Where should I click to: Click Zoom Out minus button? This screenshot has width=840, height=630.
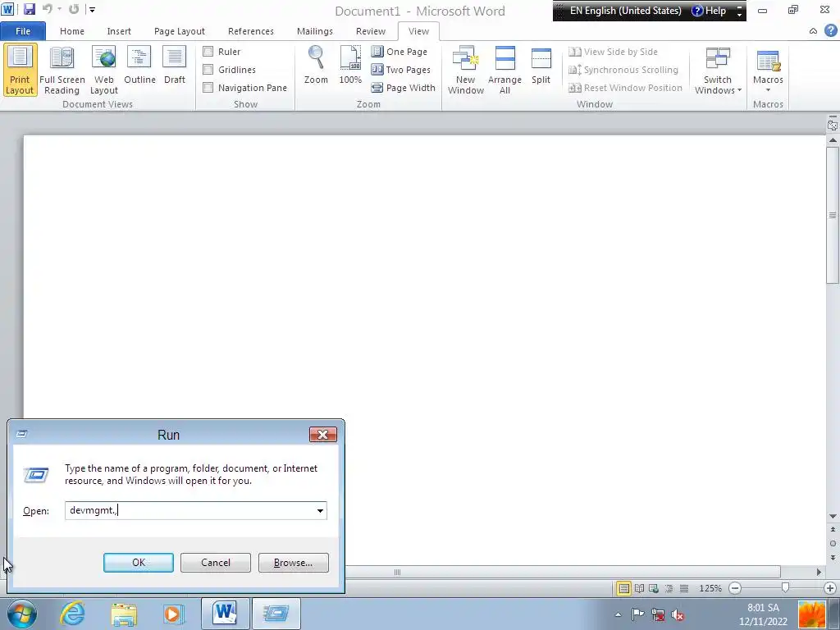click(x=736, y=588)
